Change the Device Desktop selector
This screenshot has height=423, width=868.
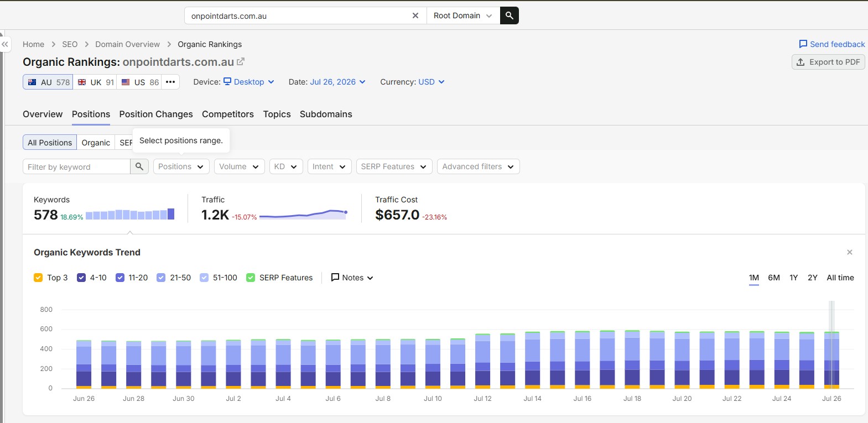tap(249, 82)
